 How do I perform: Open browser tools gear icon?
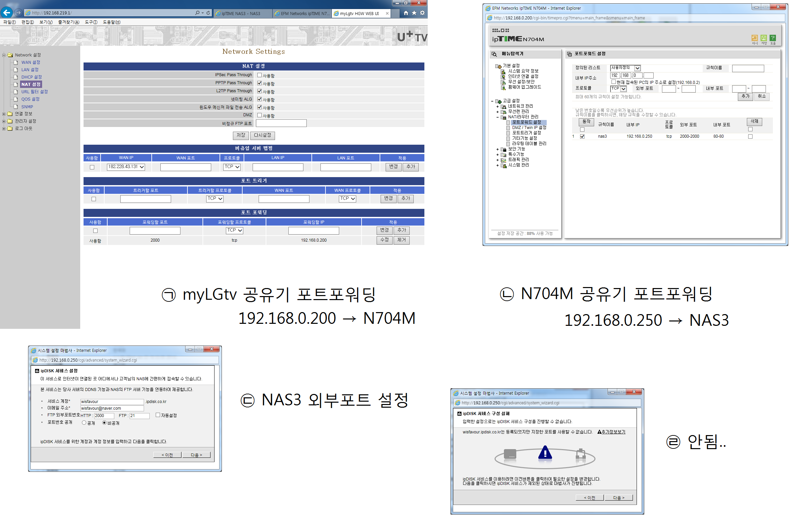[422, 13]
